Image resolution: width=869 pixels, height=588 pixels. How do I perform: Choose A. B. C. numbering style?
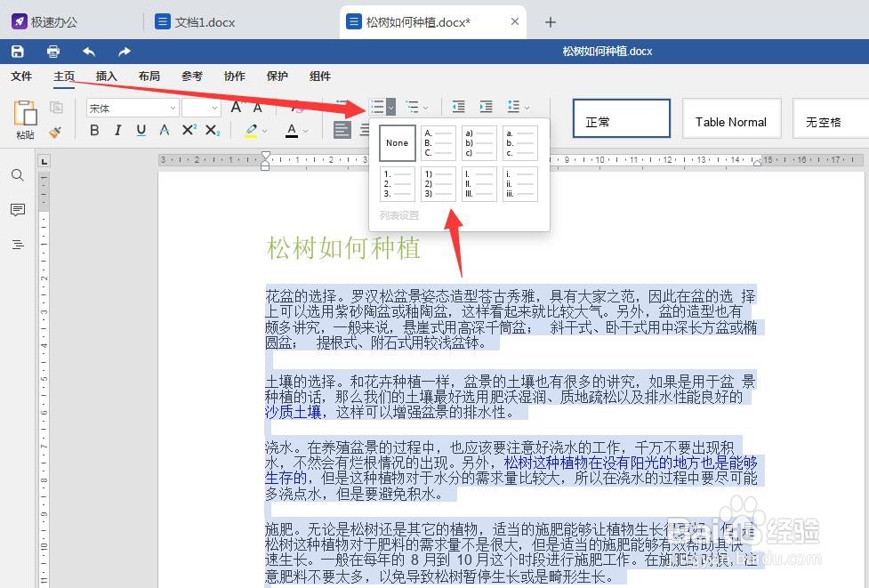click(x=438, y=143)
